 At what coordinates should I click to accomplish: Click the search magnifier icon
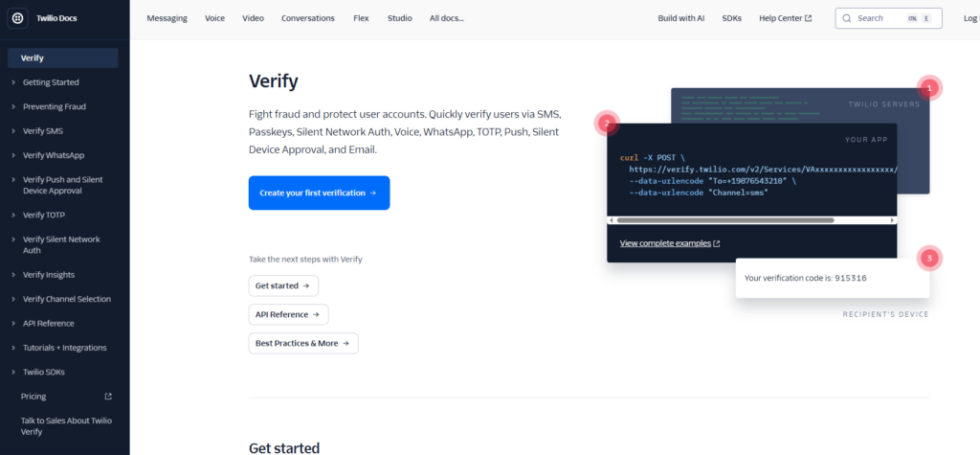point(847,19)
